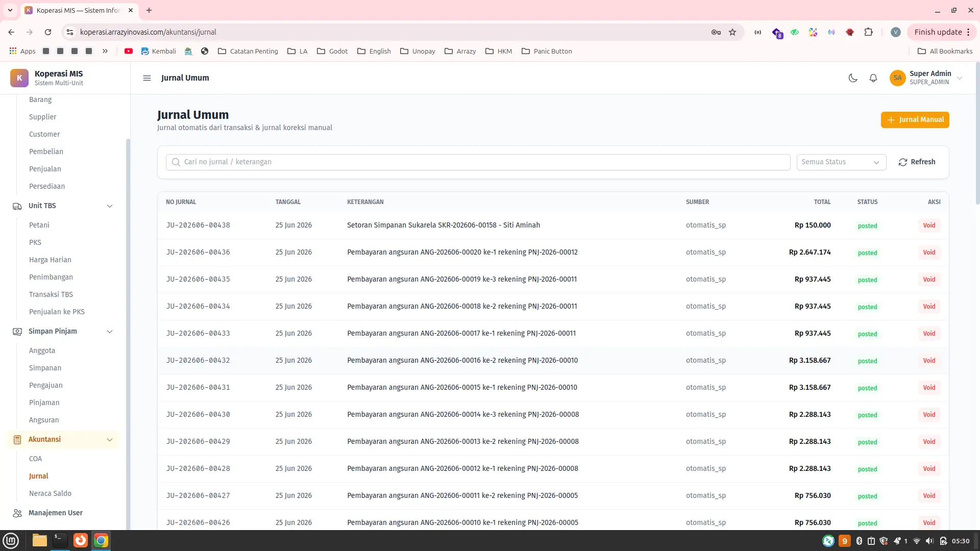
Task: Click the Rp 2.647.174 total cell
Action: [x=810, y=253]
